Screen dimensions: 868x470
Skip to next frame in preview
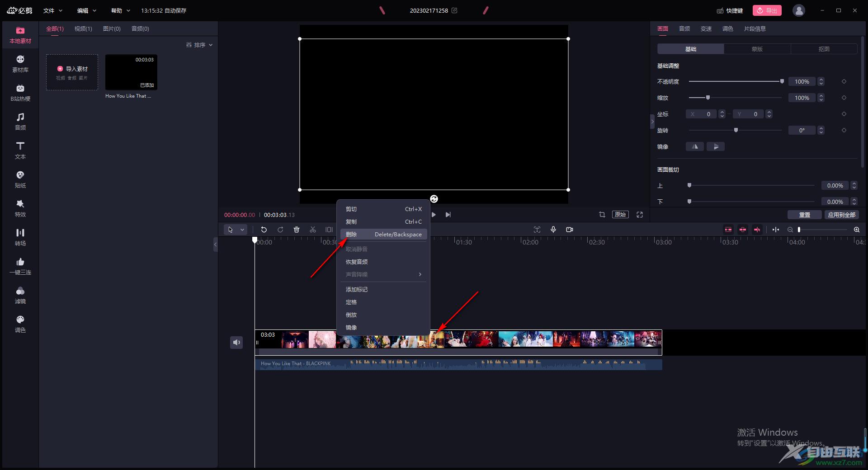point(448,215)
